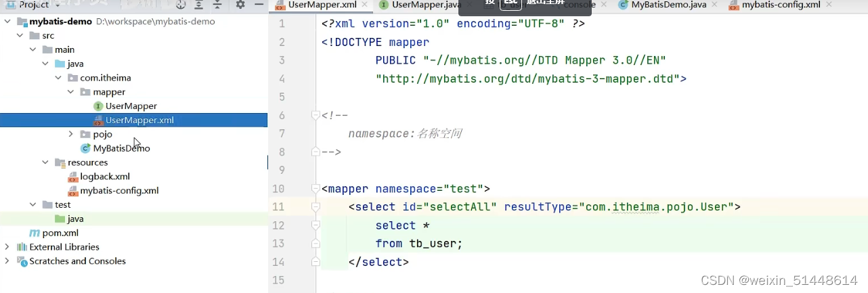Click the namespace value "test" on line 10

463,189
